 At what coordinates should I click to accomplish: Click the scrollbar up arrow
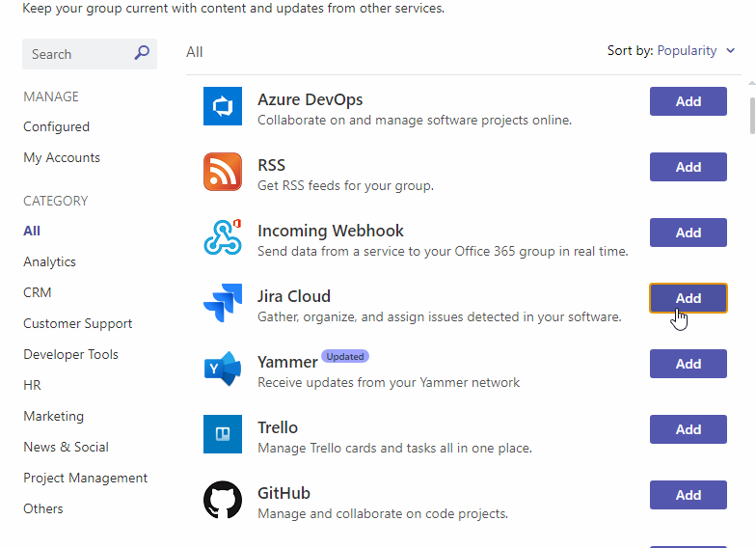752,83
